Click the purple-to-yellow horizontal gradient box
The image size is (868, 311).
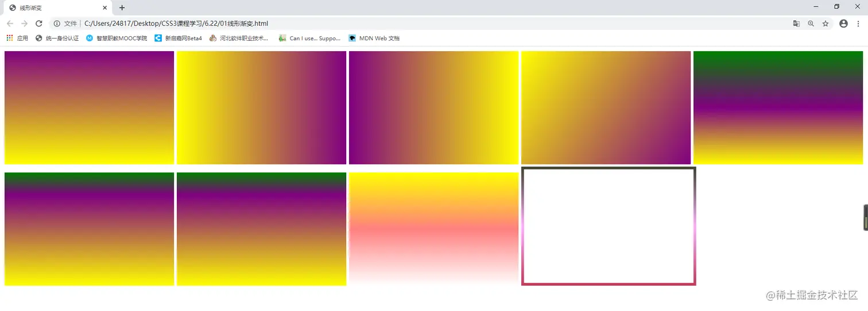[433, 107]
